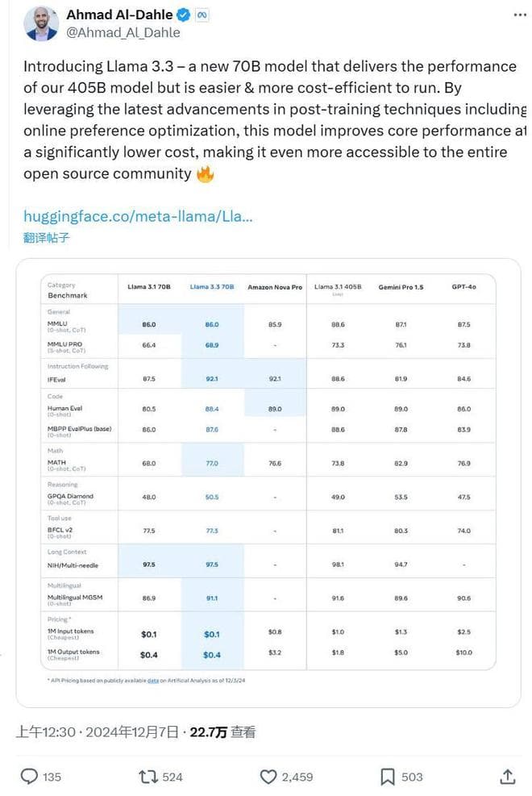Click the author name Ahmad Al-Dahle
532x796 pixels.
pos(120,15)
